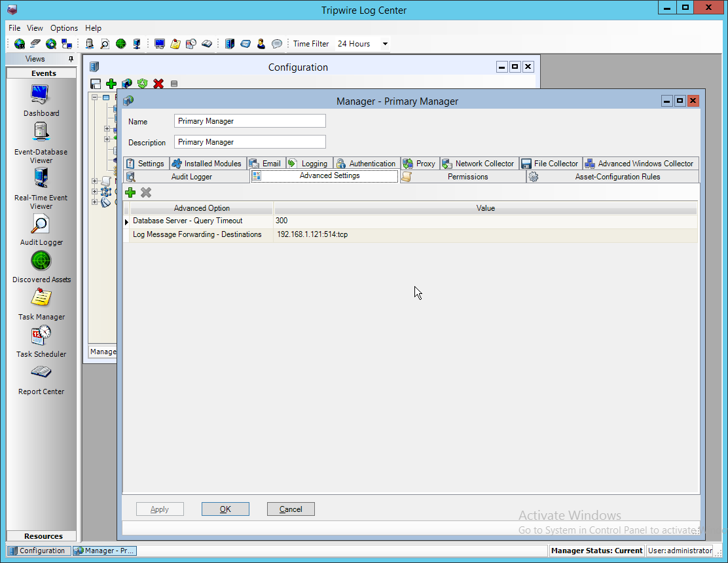Click the Apply button
Viewport: 728px width, 563px height.
pyautogui.click(x=160, y=509)
